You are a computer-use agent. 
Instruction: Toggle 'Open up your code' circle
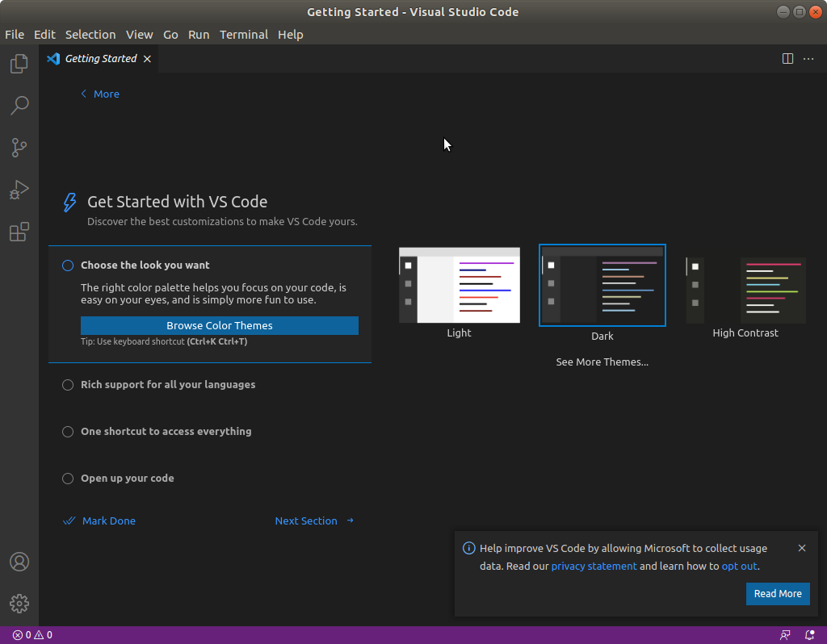(x=68, y=479)
